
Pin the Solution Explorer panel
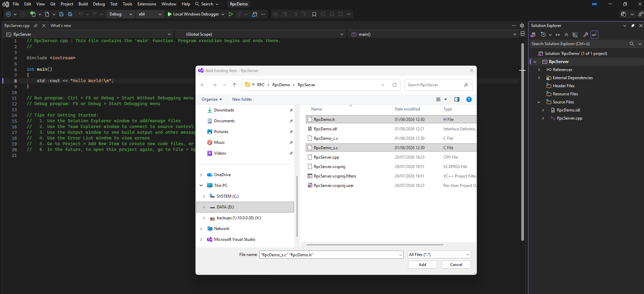633,26
